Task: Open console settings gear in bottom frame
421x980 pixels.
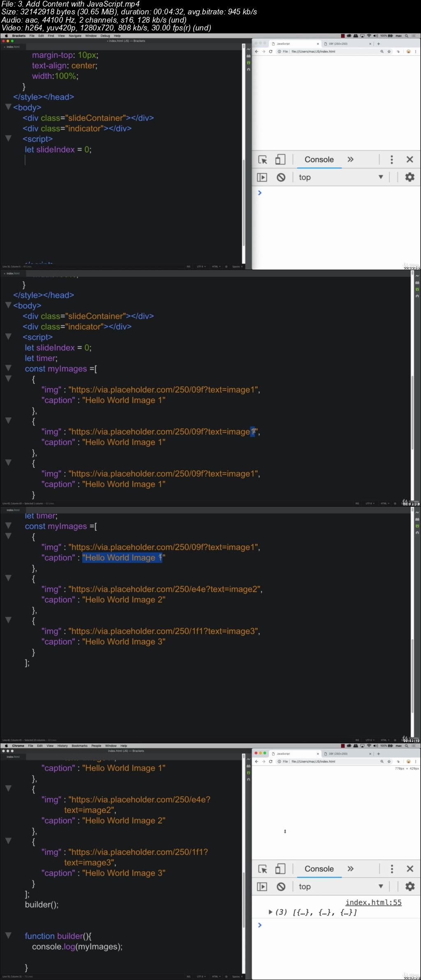Action: 409,887
